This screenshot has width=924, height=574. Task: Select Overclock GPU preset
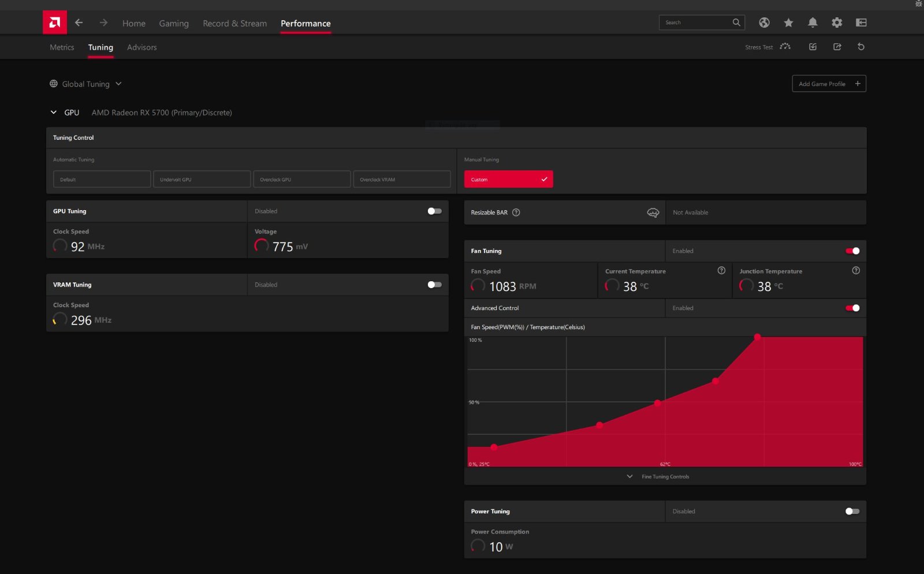(301, 179)
